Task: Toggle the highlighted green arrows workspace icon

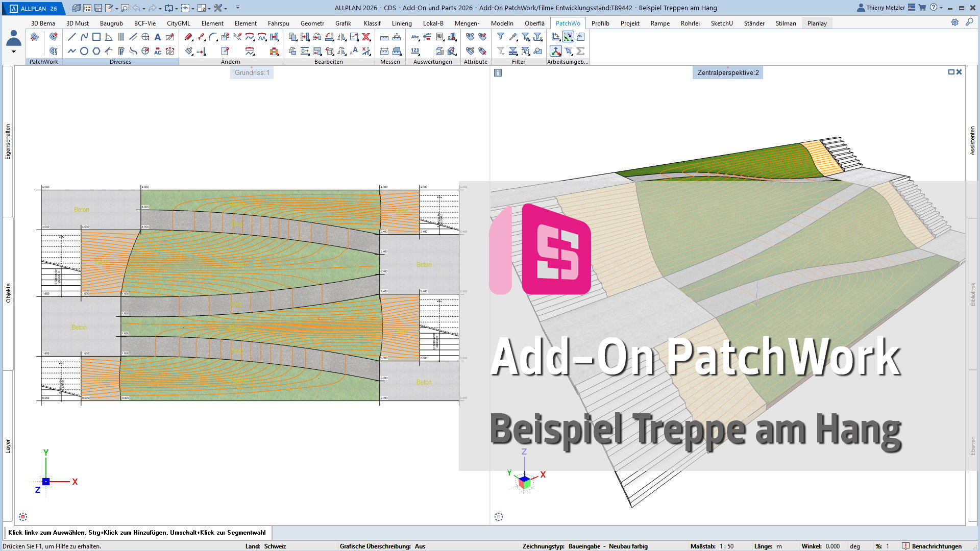Action: 568,37
